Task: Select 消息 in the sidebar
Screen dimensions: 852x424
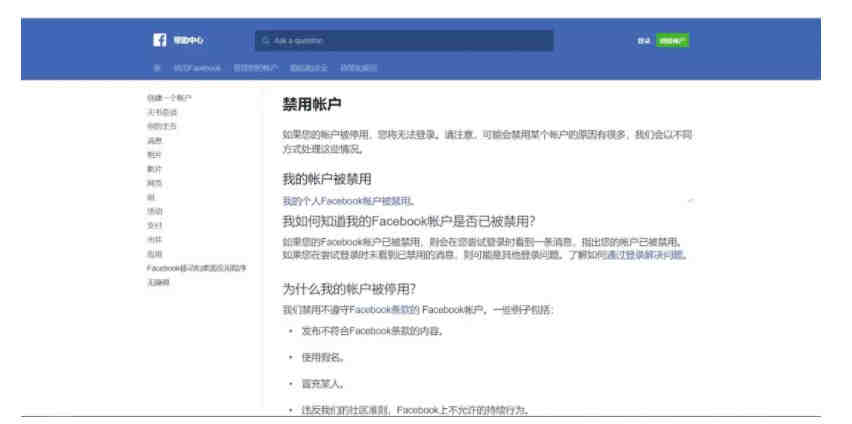Action: [154, 140]
